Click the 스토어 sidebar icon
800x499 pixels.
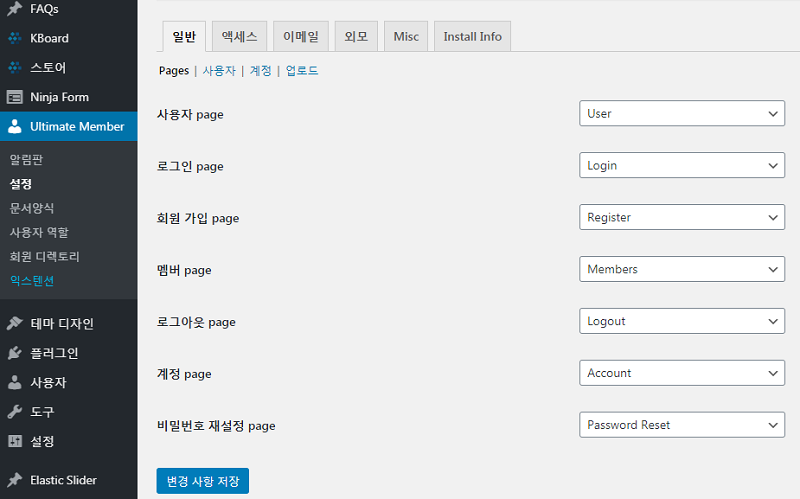click(15, 67)
